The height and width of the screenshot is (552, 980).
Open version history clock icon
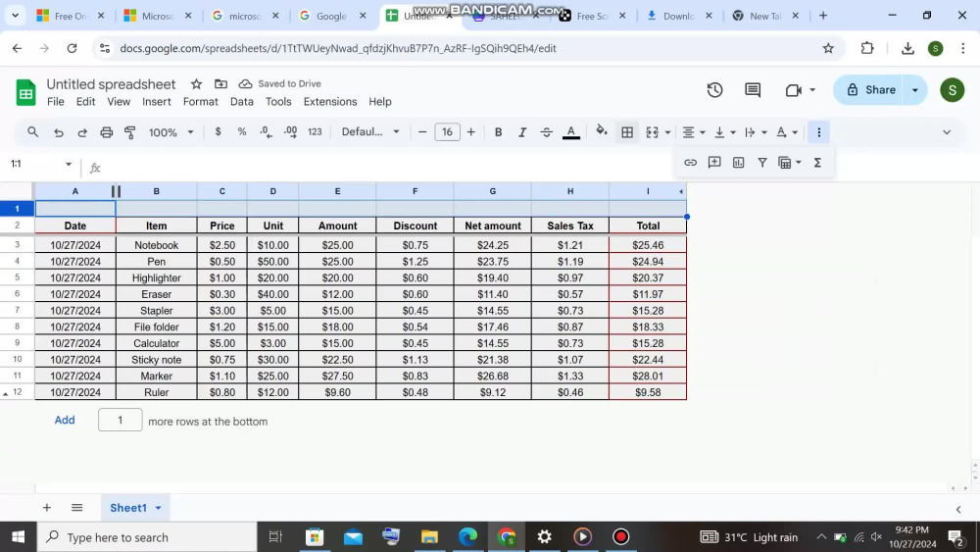coord(714,90)
